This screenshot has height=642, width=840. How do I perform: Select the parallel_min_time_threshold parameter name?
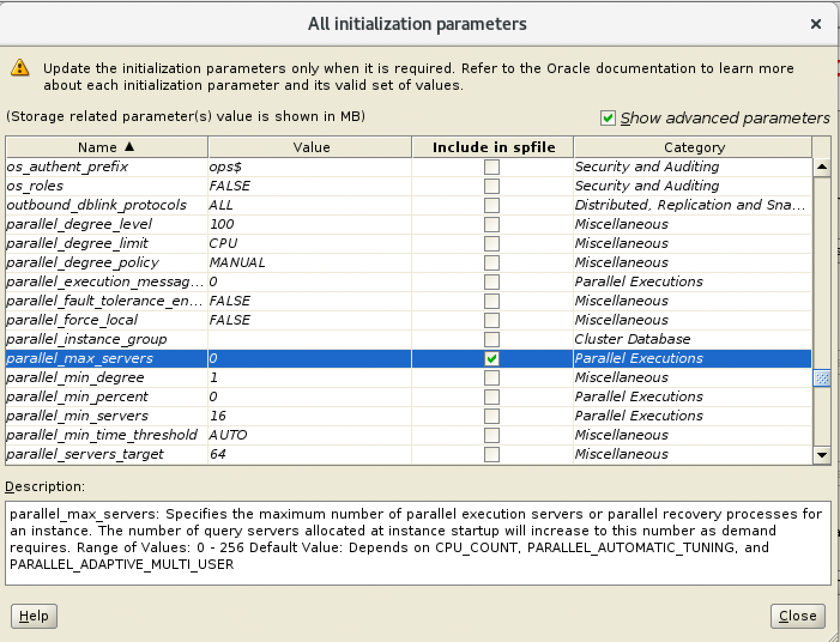107,435
